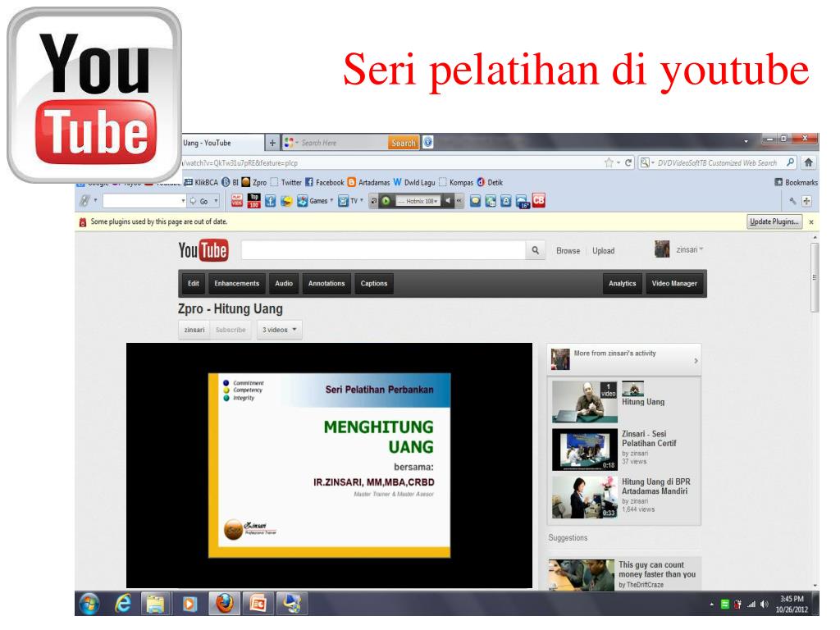The height and width of the screenshot is (630, 840).
Task: Click the zinsari channel button under title
Action: pyautogui.click(x=194, y=330)
